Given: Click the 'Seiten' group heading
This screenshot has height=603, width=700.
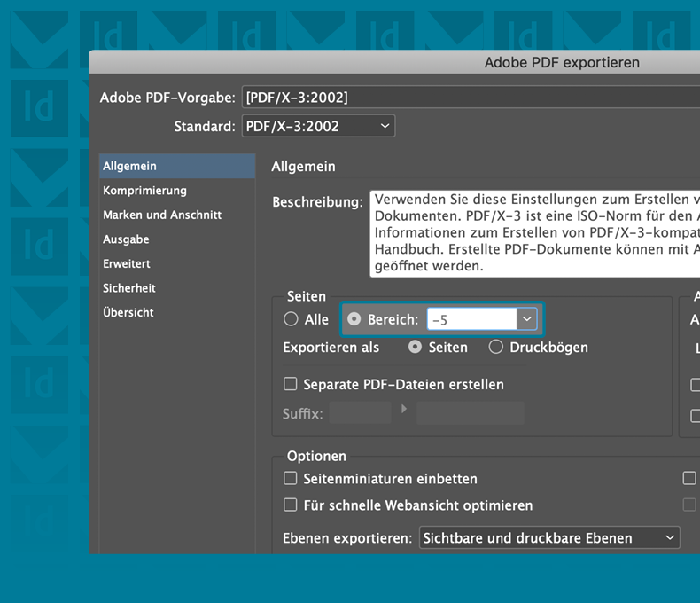Looking at the screenshot, I should point(307,296).
